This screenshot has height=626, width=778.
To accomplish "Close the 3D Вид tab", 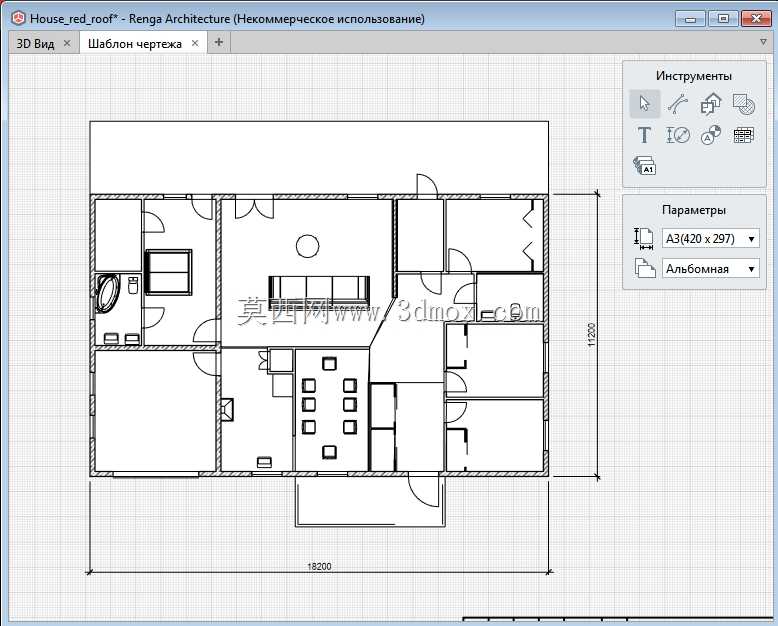I will (x=67, y=43).
